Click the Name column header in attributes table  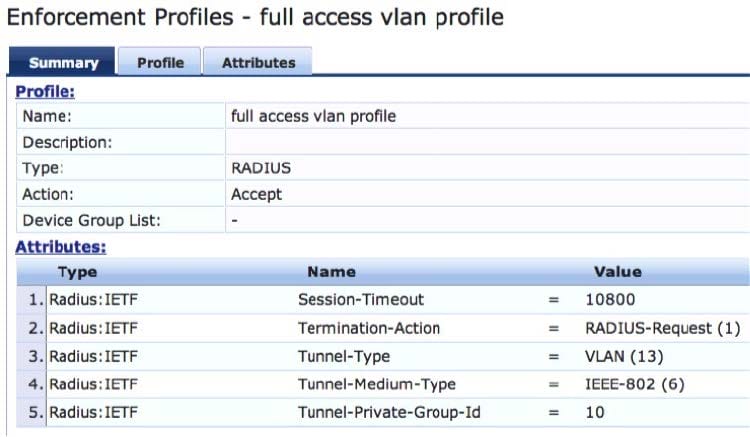click(331, 272)
